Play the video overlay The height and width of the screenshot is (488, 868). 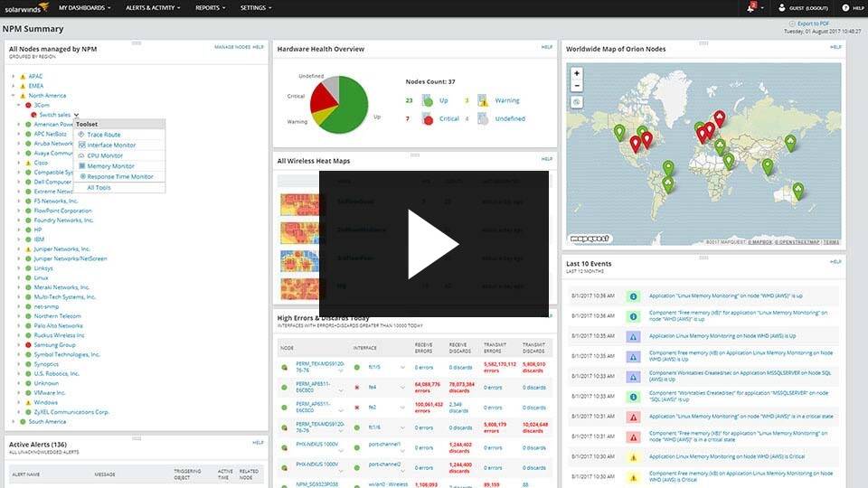(433, 244)
